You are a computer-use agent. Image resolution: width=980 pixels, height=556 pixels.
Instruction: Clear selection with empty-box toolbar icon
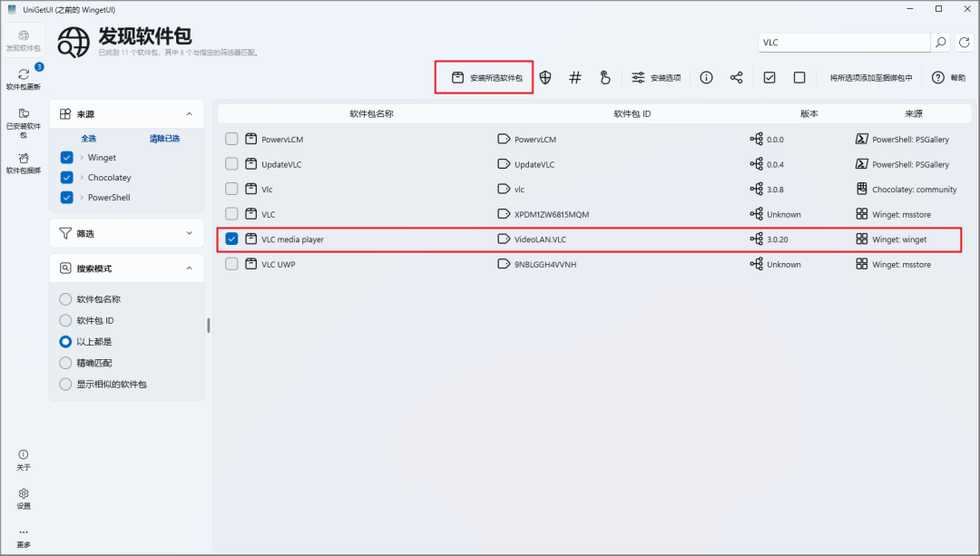point(799,77)
